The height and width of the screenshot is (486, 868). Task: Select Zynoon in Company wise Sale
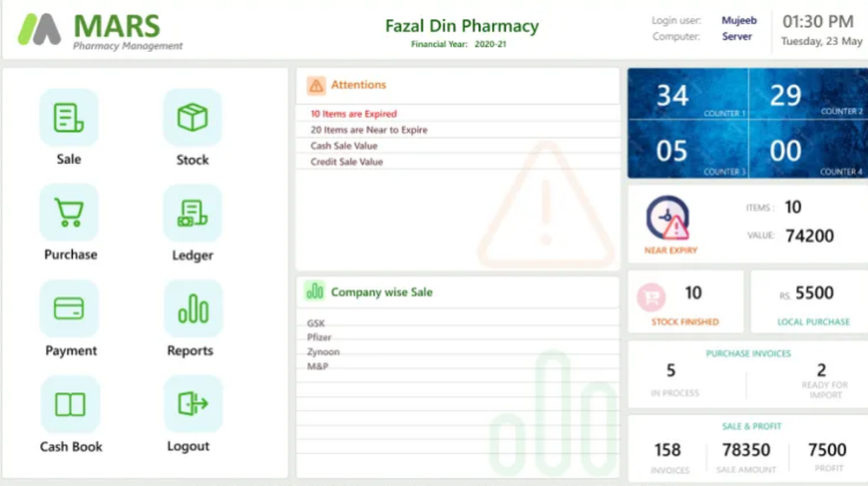[323, 351]
